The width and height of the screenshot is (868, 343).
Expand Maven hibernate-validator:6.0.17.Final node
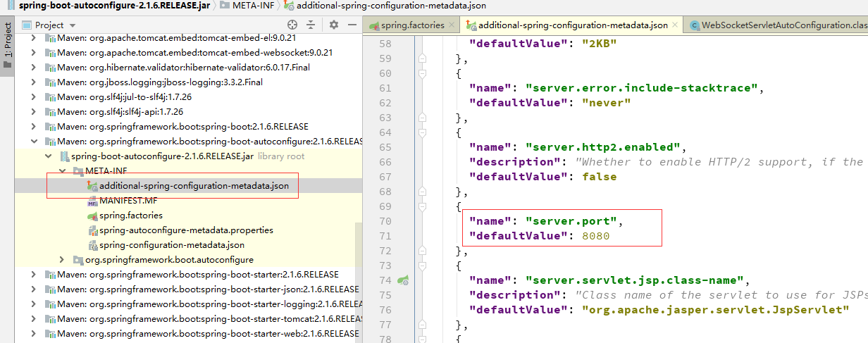coord(34,68)
